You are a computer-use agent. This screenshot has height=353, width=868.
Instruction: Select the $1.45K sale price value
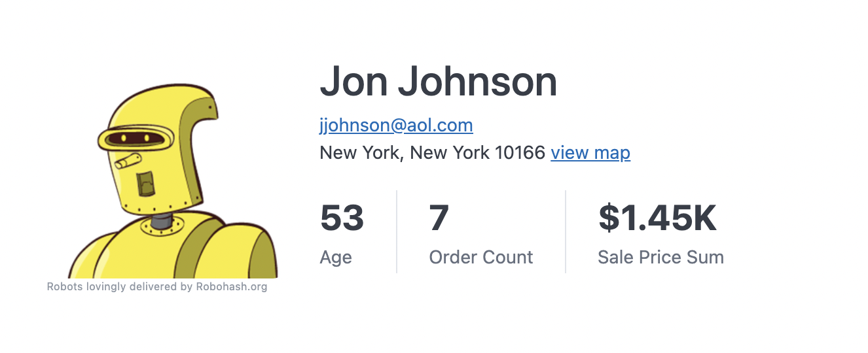coord(658,218)
